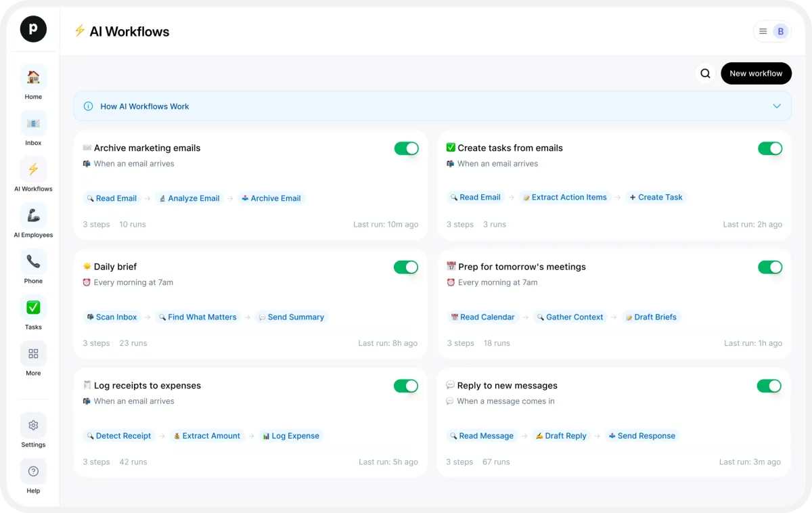
Task: Open Home from the sidebar
Action: coord(33,77)
